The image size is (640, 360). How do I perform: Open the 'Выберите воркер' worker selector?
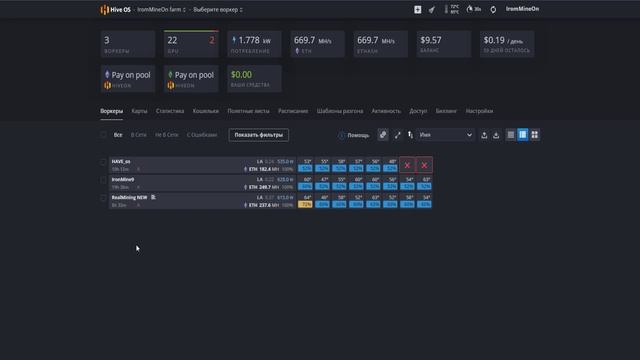[x=218, y=9]
